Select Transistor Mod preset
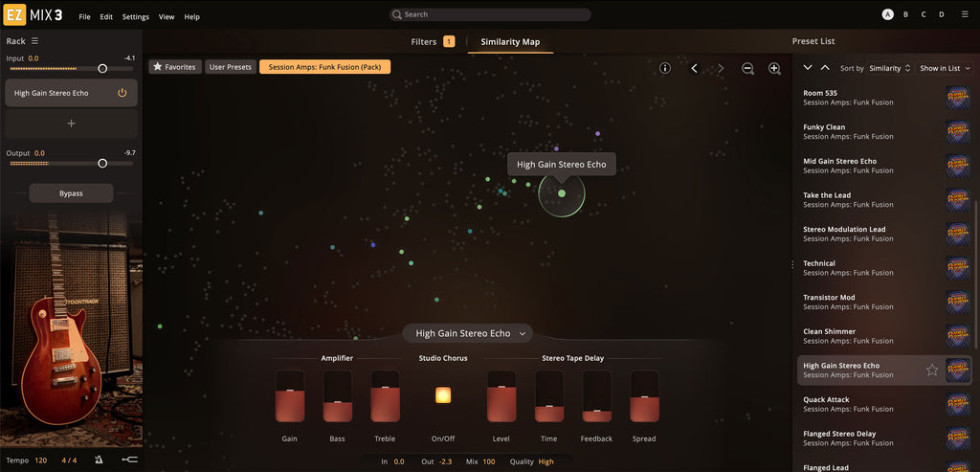The width and height of the screenshot is (980, 472). click(885, 302)
